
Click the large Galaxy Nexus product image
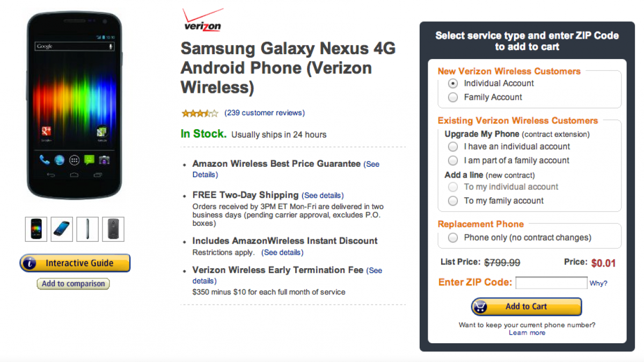(75, 105)
